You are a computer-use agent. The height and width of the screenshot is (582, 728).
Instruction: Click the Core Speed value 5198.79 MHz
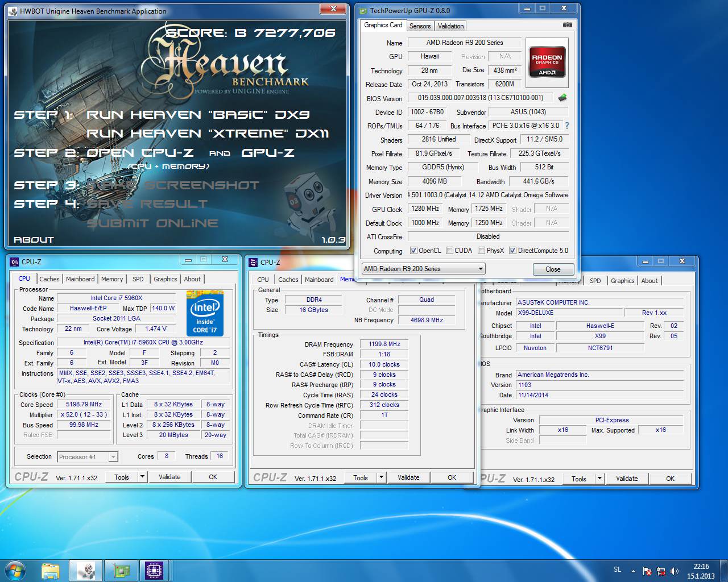coord(84,404)
